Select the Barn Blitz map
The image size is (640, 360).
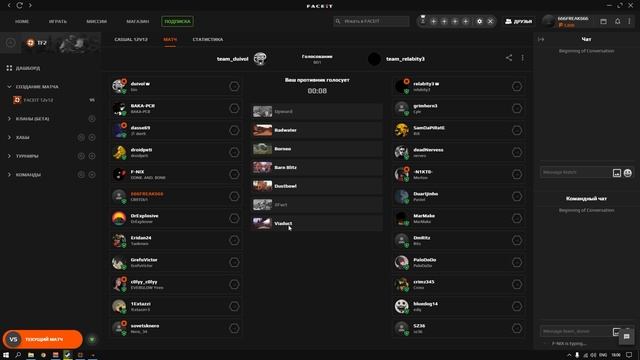point(317,167)
